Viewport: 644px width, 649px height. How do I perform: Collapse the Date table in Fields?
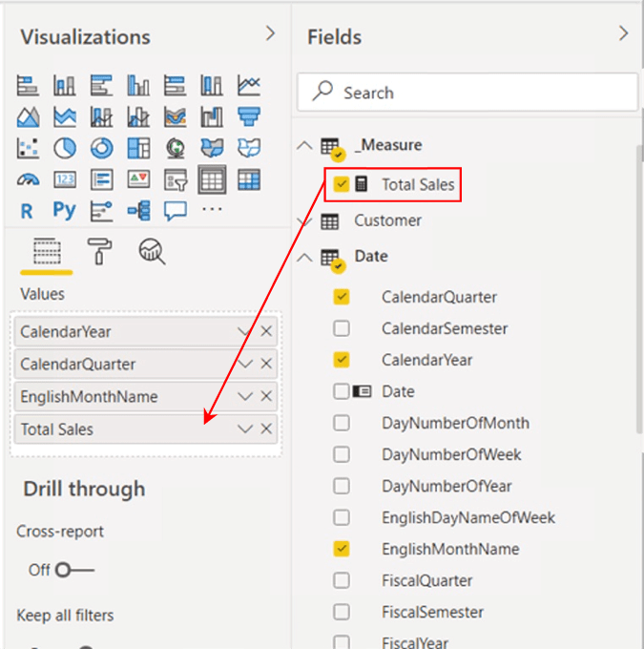pyautogui.click(x=304, y=257)
